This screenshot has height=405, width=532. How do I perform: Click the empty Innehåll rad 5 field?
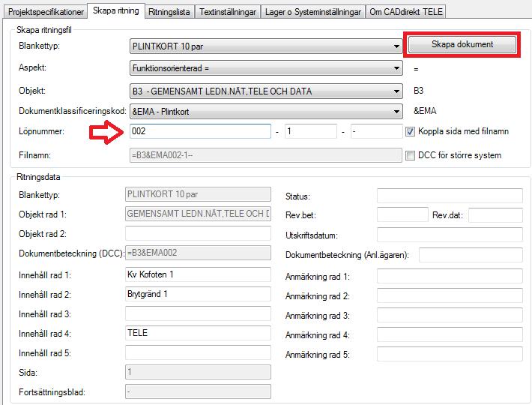(198, 352)
